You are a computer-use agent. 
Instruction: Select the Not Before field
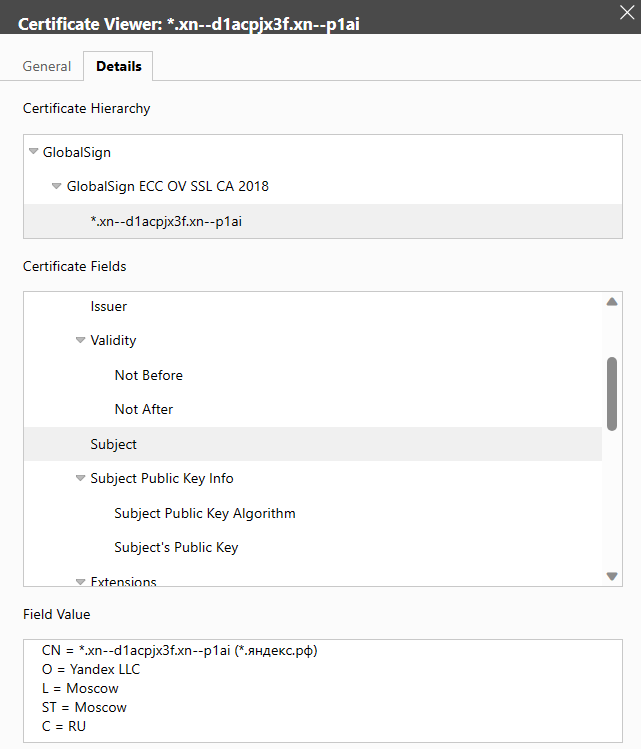pyautogui.click(x=148, y=376)
